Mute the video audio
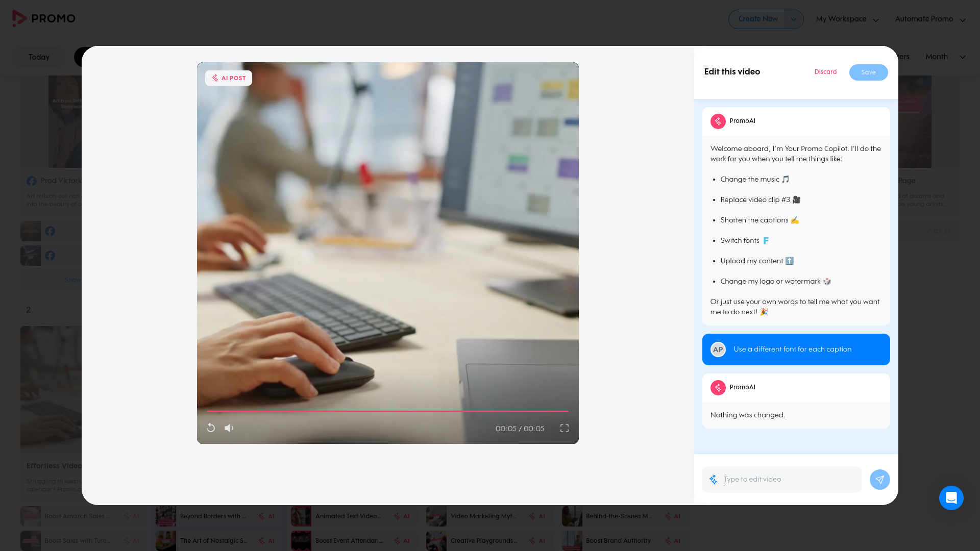980x551 pixels. pyautogui.click(x=229, y=428)
